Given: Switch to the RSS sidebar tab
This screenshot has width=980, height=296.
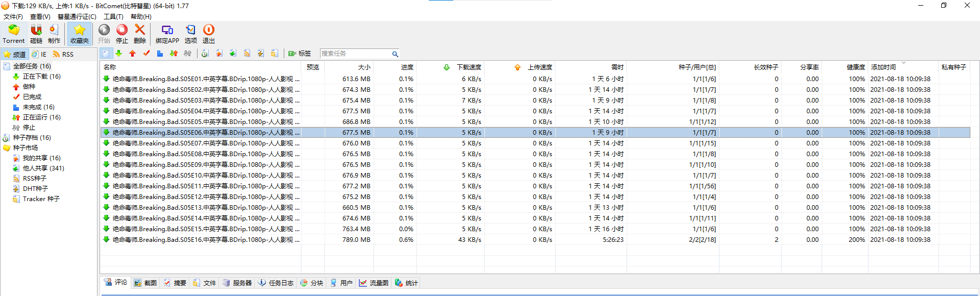Looking at the screenshot, I should click(63, 54).
